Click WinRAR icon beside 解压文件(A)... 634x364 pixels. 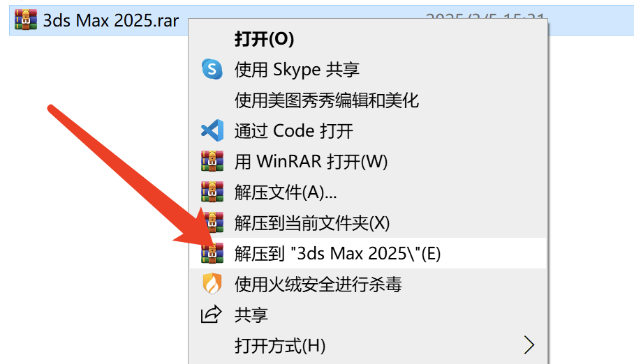pos(212,192)
